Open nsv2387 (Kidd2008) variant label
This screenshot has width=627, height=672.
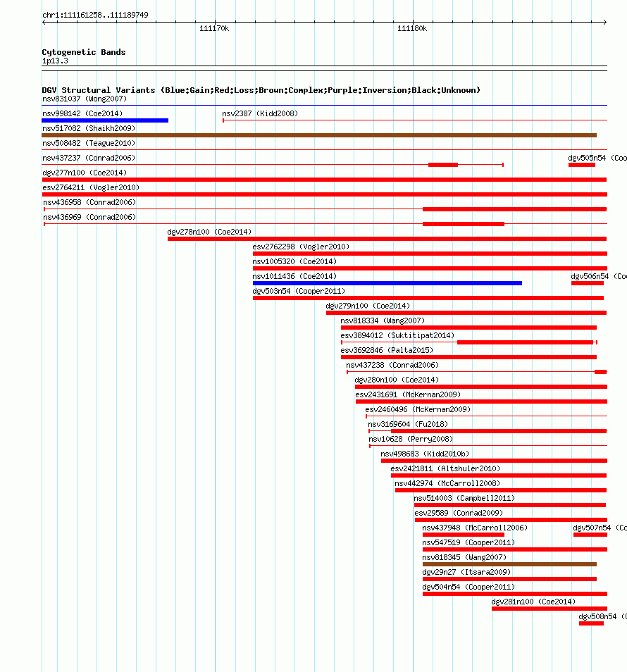260,113
